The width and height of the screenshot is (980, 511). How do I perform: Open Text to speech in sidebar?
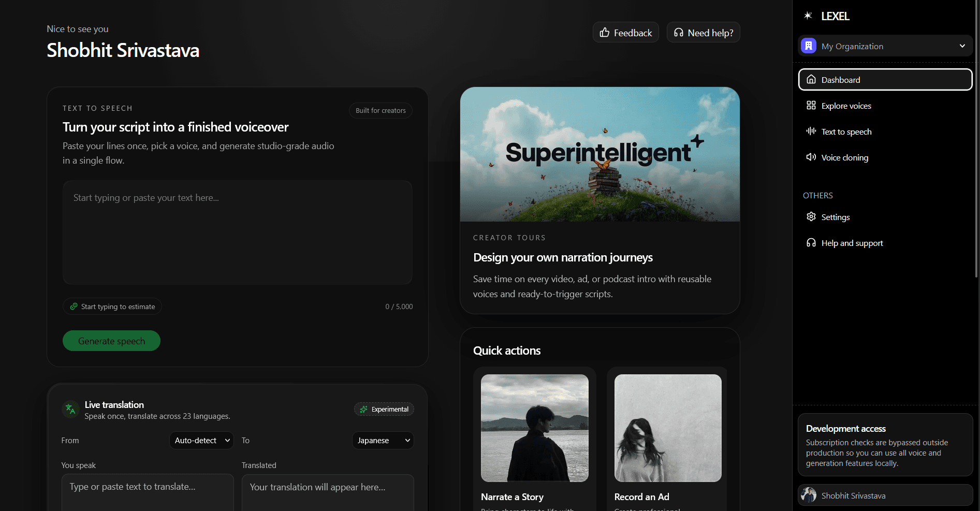coord(846,132)
